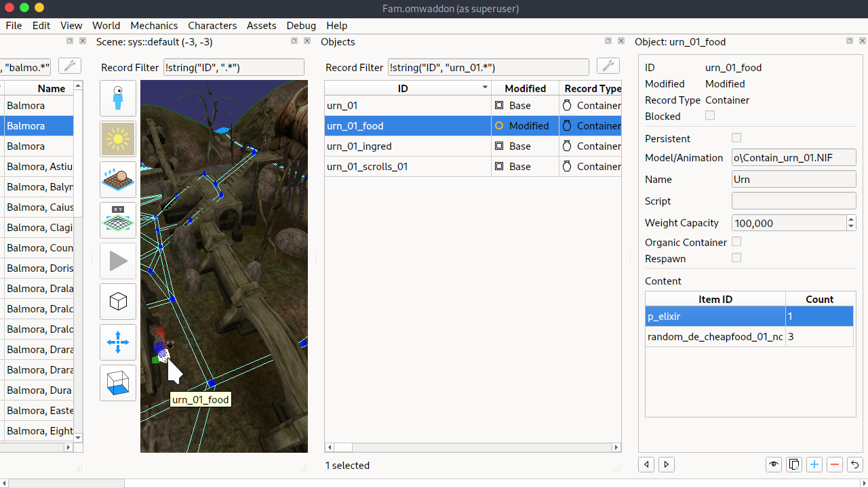Select the first-person camera mode icon

pos(118,98)
